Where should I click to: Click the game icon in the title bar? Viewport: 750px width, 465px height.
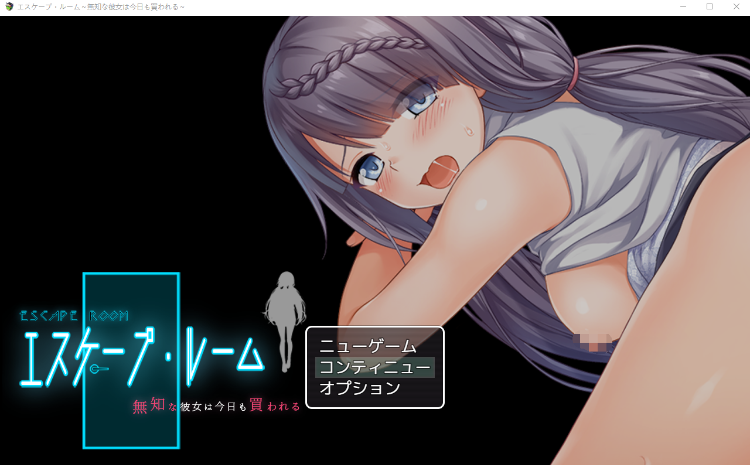(9, 7)
